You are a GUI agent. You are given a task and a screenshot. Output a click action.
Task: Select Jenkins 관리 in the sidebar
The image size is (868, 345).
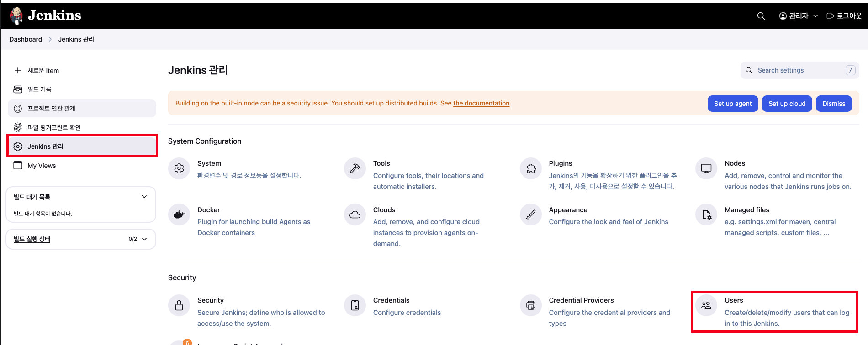tap(82, 146)
